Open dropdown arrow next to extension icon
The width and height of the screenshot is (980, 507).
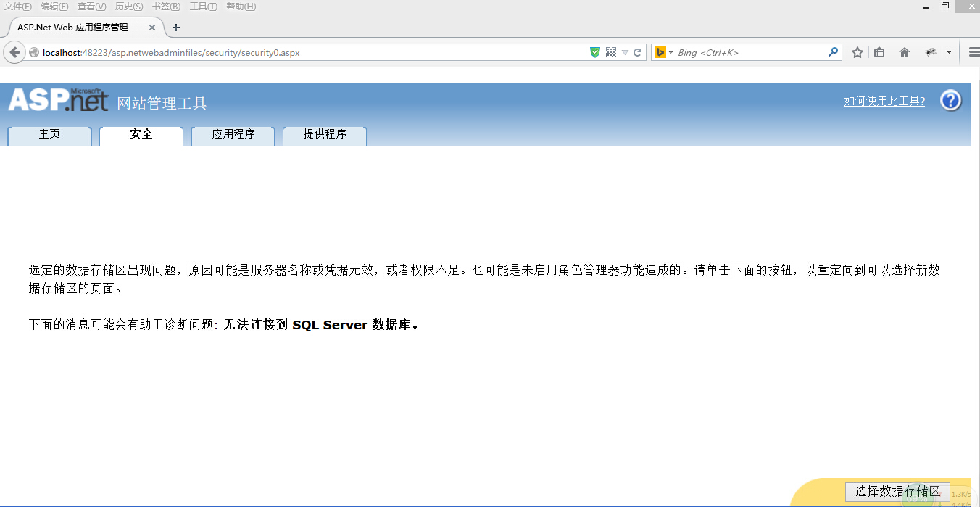click(949, 52)
